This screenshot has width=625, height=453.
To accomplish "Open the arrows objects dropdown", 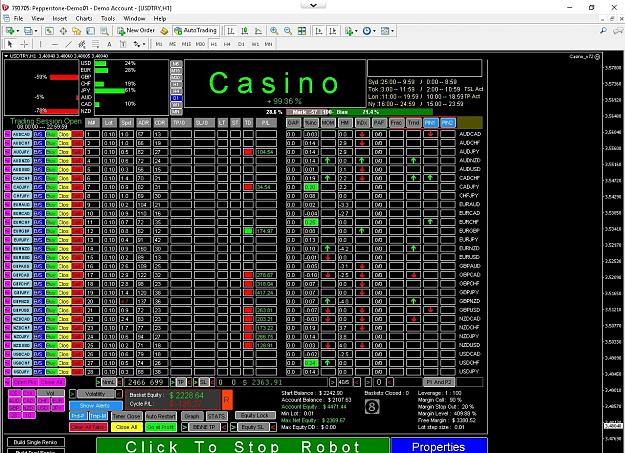I will point(144,44).
